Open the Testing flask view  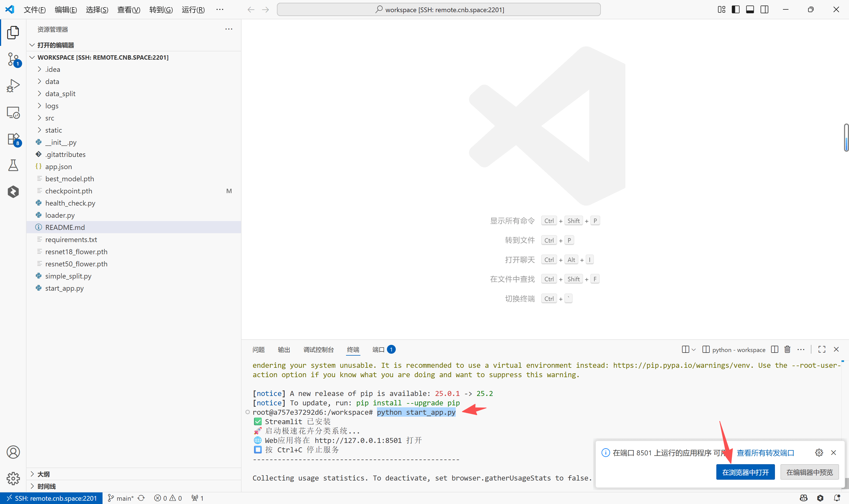(x=13, y=166)
